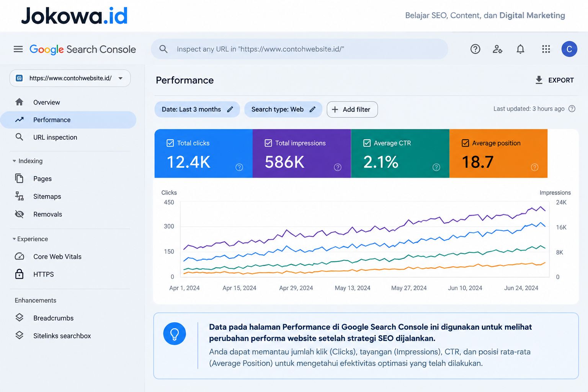The height and width of the screenshot is (392, 588).
Task: Toggle the Average position checkbox
Action: tap(465, 143)
